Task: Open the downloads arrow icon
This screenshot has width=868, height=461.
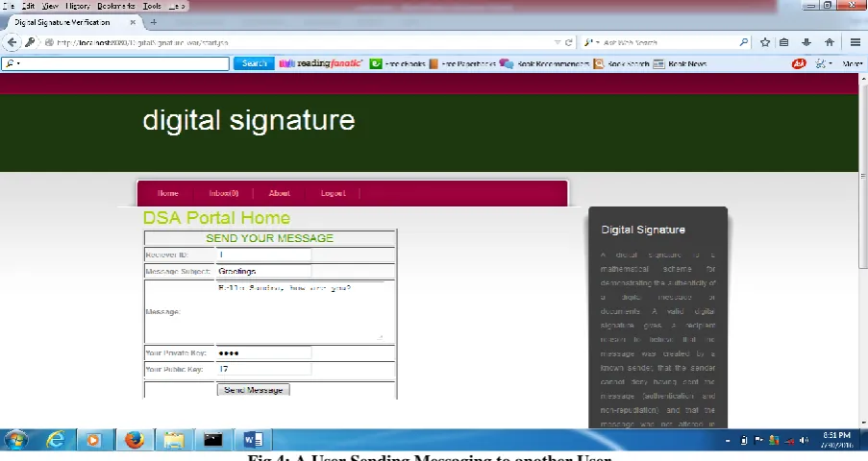Action: [x=806, y=42]
